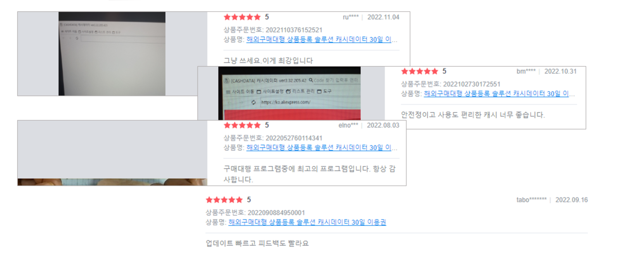644x255 pixels.
Task: Open the product name link in bm**** review
Action: point(499,94)
